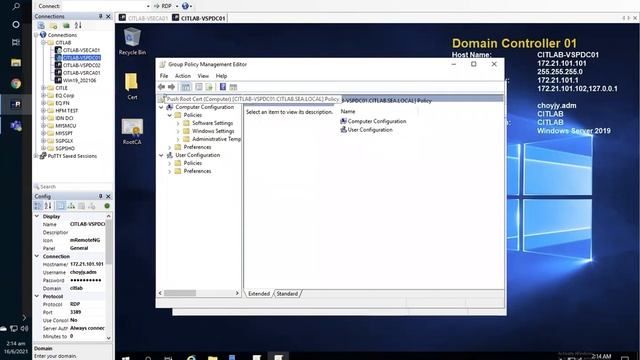The image size is (640, 360).
Task: Open the Help menu in Group Policy Editor
Action: [x=221, y=76]
